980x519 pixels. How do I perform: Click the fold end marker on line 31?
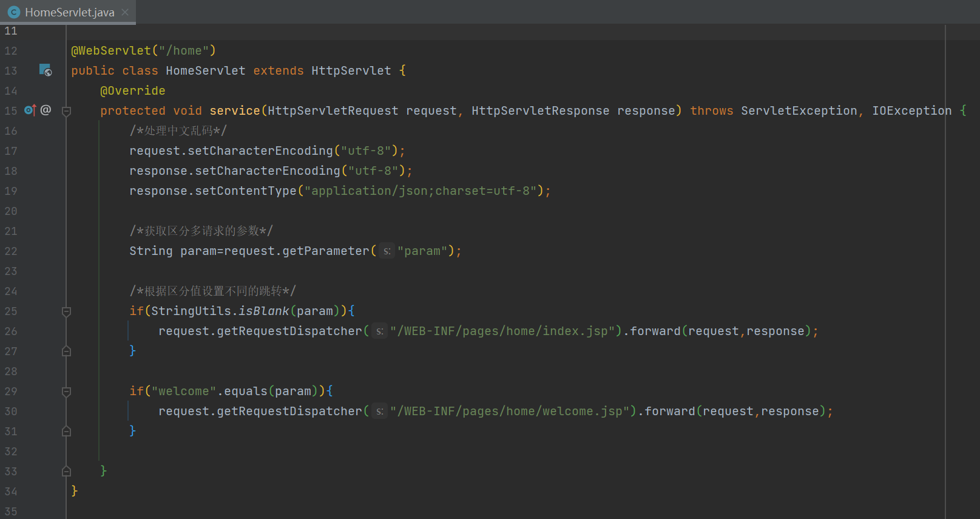pyautogui.click(x=67, y=431)
